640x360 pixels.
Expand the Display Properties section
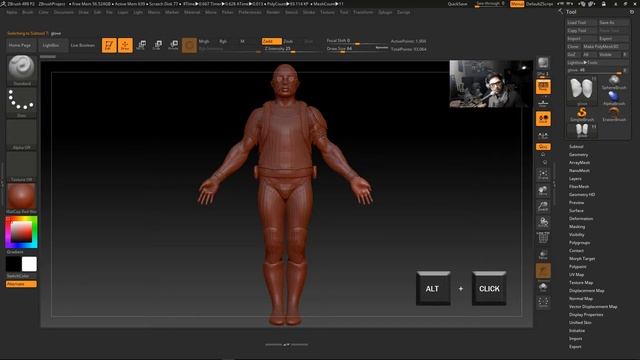(x=586, y=315)
